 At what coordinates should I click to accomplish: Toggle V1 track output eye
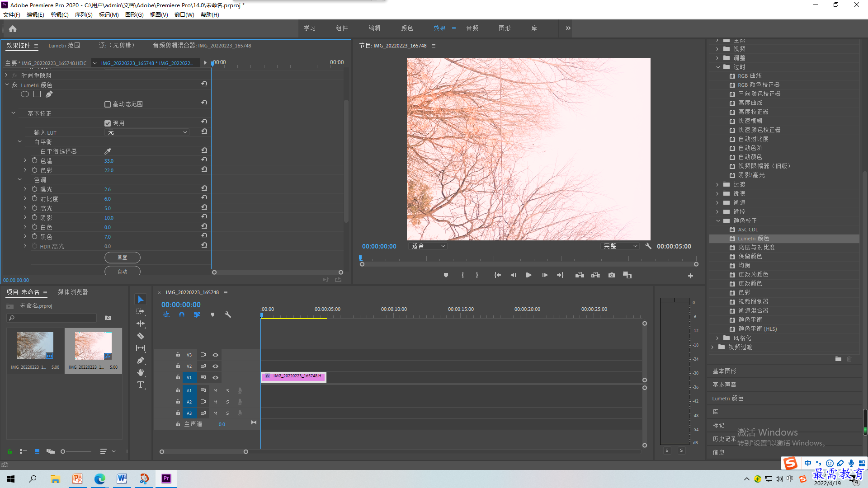[216, 378]
